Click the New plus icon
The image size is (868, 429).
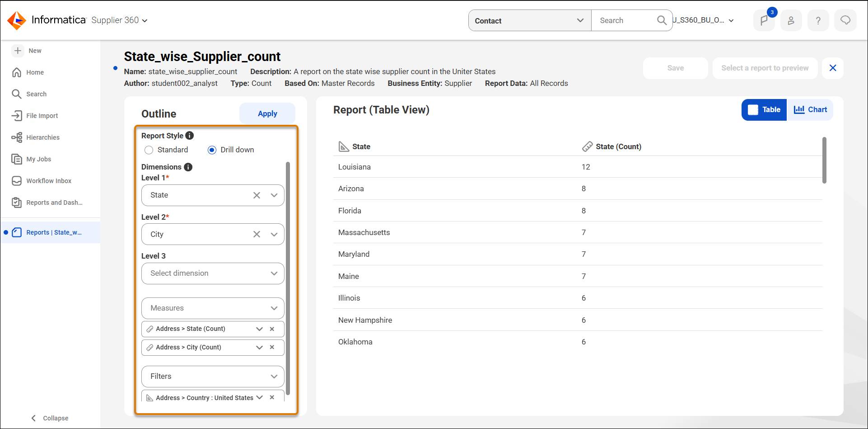(18, 51)
